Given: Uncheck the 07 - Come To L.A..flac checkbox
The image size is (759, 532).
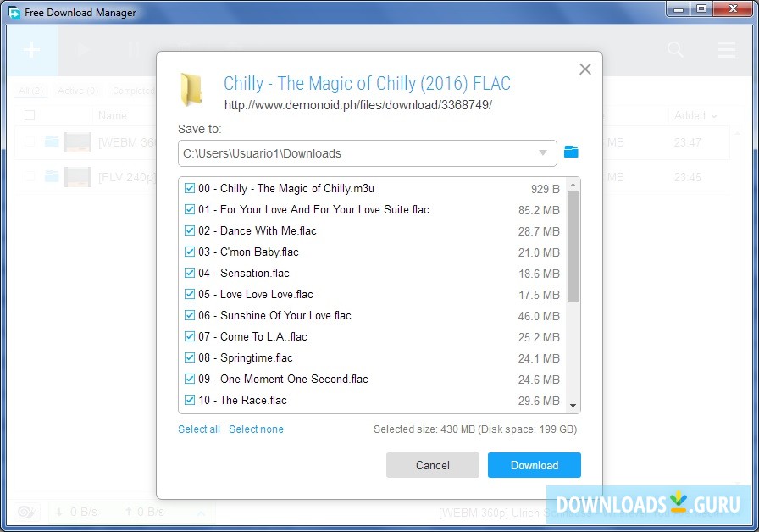Looking at the screenshot, I should (x=190, y=336).
